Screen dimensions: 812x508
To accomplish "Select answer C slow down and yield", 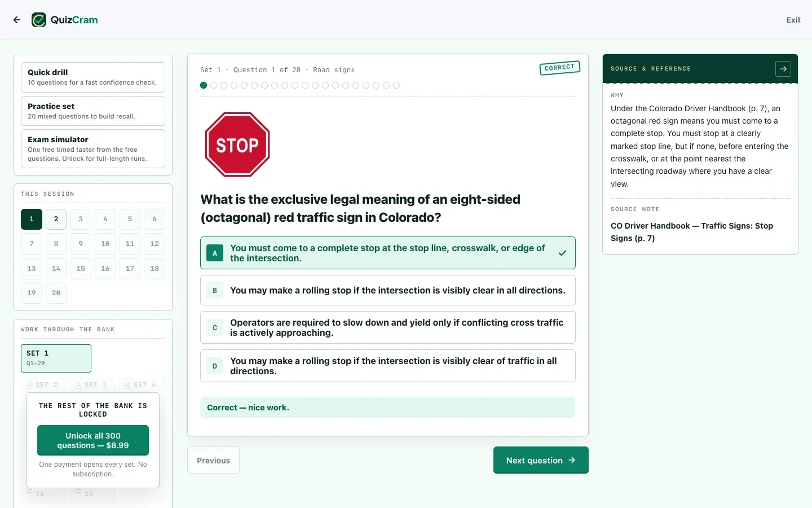I will point(388,327).
